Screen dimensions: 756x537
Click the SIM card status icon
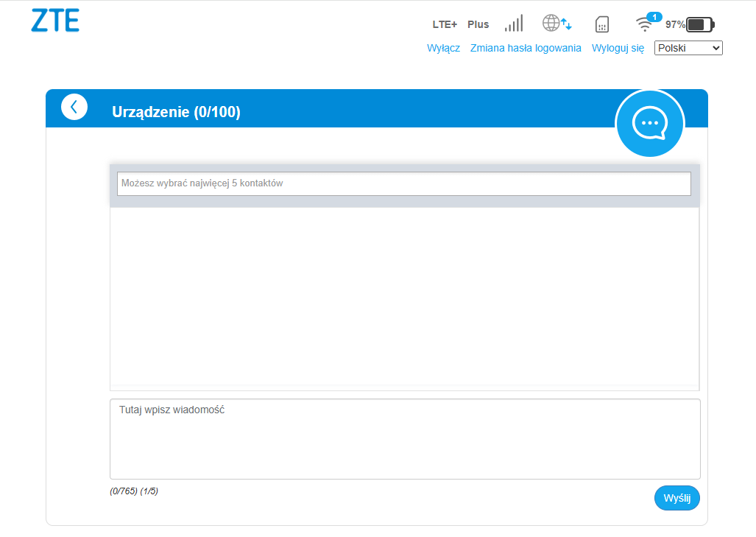point(601,24)
